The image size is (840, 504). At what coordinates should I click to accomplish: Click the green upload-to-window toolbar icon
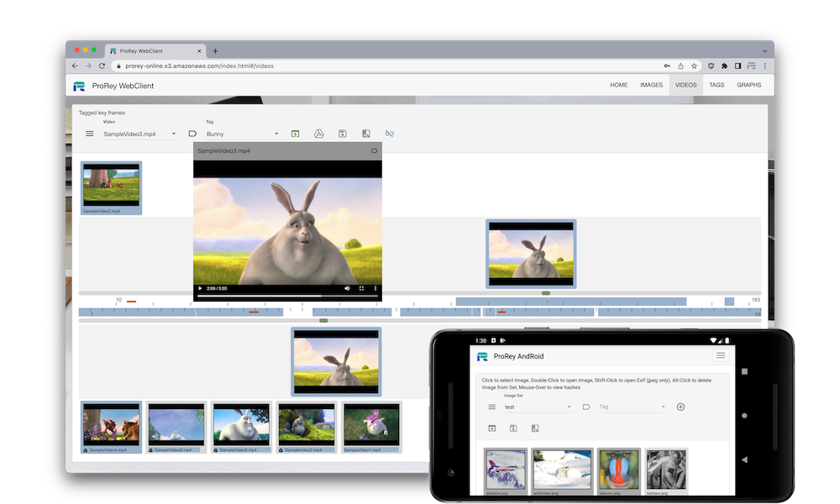point(295,134)
